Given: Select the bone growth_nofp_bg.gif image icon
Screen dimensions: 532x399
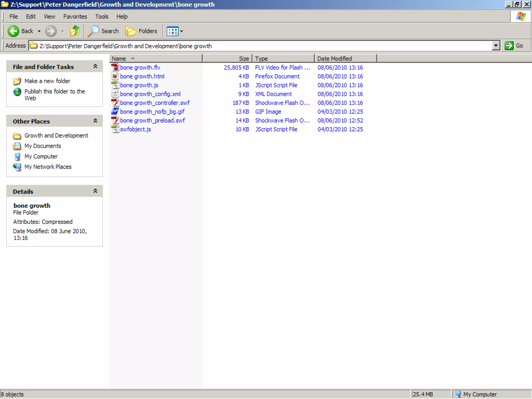Looking at the screenshot, I should pos(115,112).
